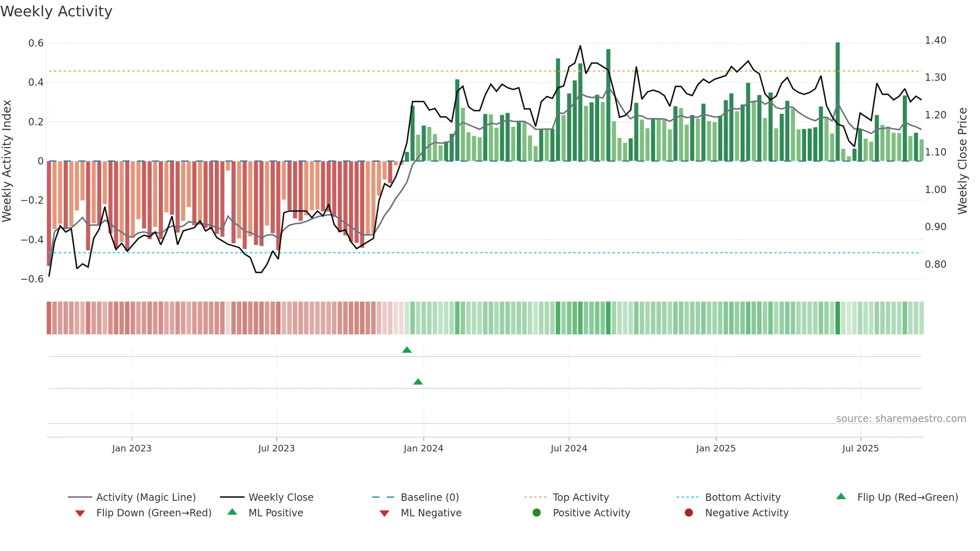980x551 pixels.
Task: Click the green ML Positive legend triangle icon
Action: 232,512
